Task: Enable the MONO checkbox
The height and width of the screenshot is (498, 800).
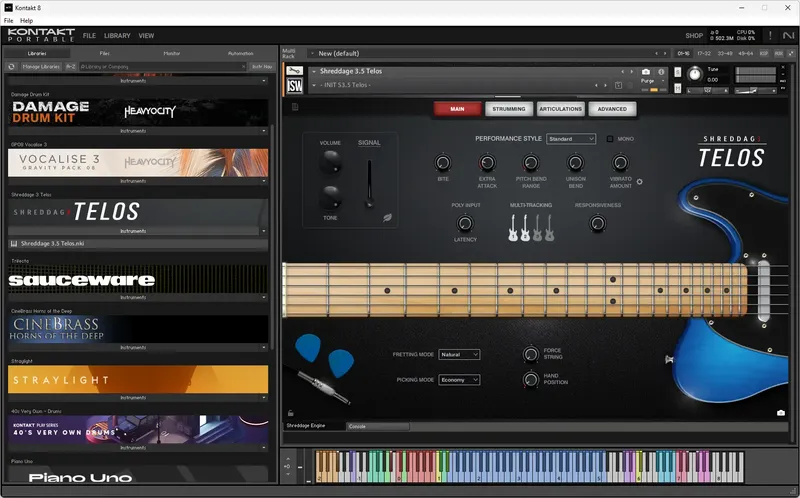Action: click(610, 139)
